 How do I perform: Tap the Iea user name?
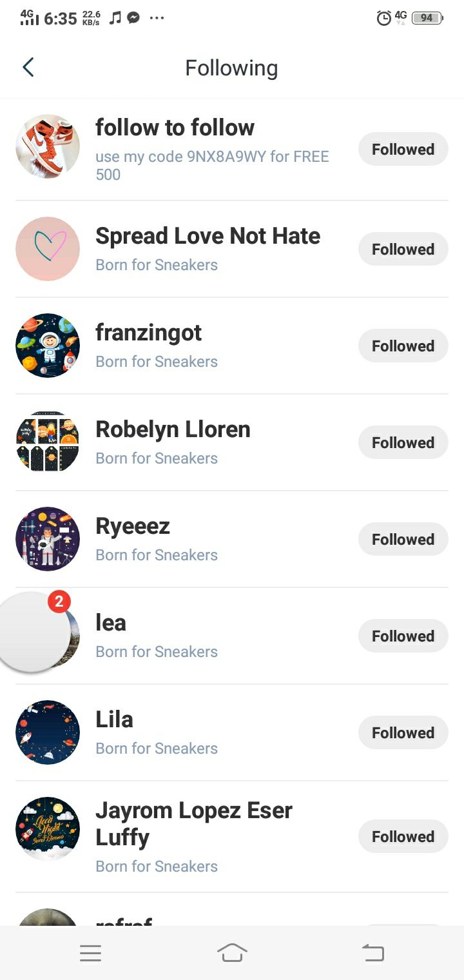(x=111, y=623)
